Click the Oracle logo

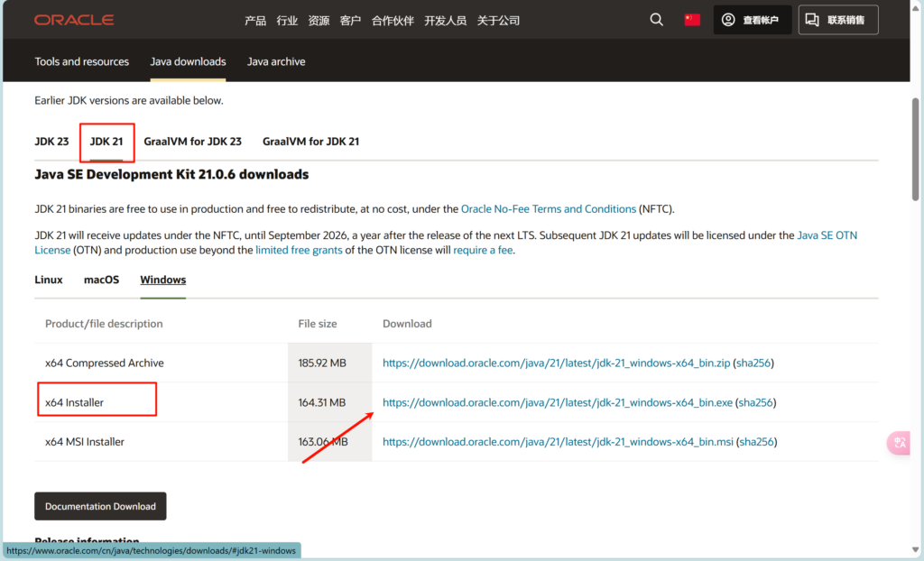click(74, 20)
